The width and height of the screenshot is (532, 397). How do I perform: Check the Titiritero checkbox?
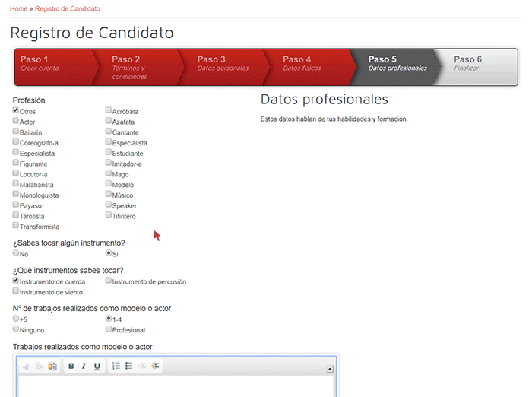[x=108, y=215]
